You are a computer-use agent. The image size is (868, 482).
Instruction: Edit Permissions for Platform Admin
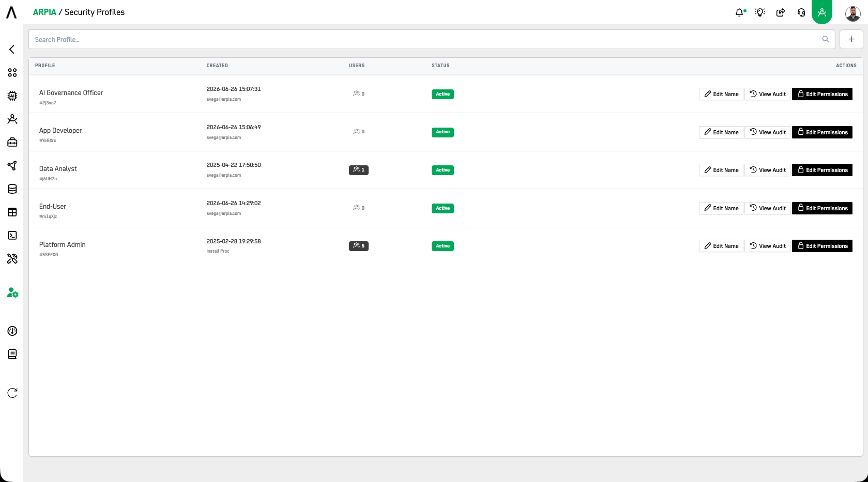coord(822,246)
